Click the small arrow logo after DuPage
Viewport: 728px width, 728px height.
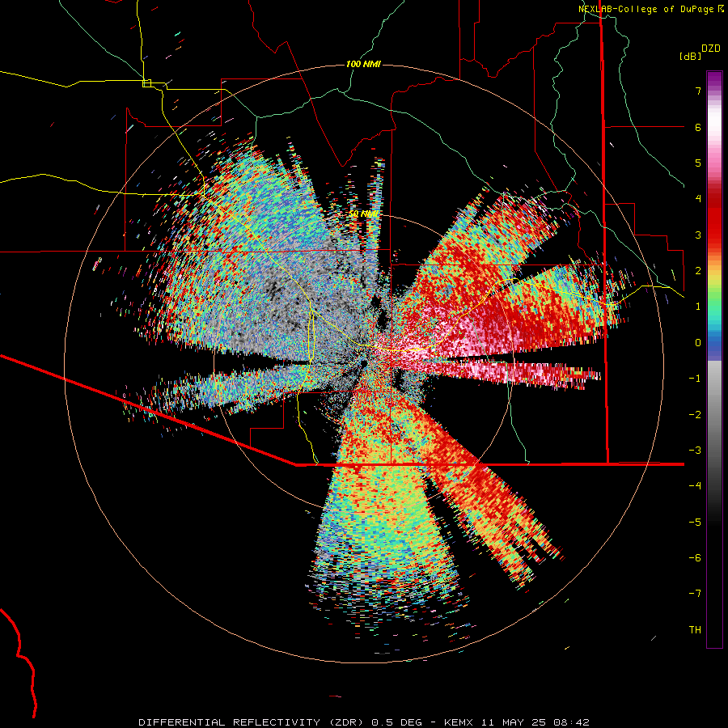click(721, 9)
